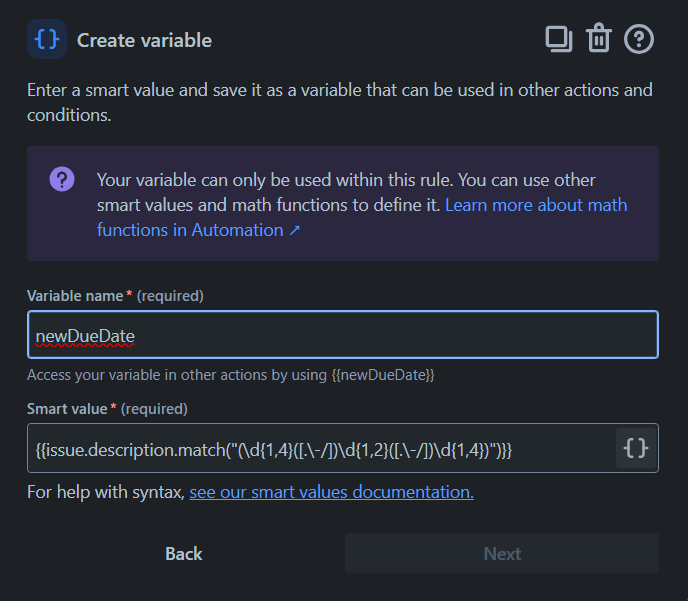Focus the Variable name field containing newDueDate
The image size is (688, 601).
pos(342,335)
